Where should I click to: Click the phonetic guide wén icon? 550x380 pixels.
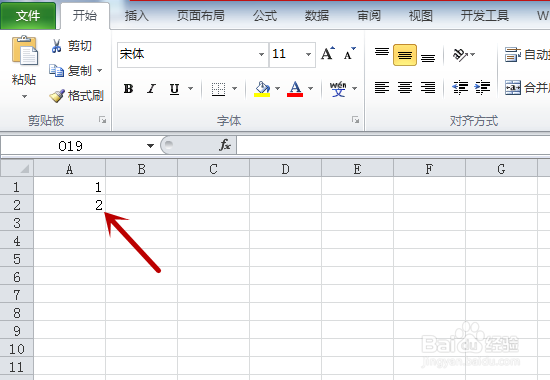[338, 88]
